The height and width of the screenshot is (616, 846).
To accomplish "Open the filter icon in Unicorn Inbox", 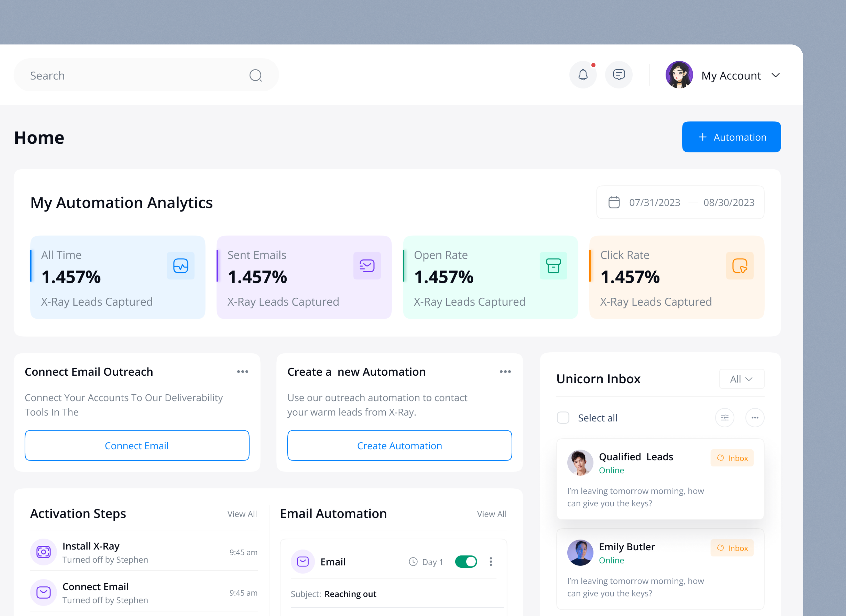I will (725, 418).
